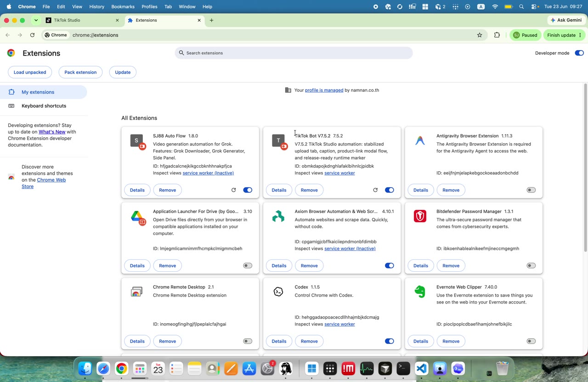Open the Finish update menu
This screenshot has height=382, width=588.
click(565, 35)
